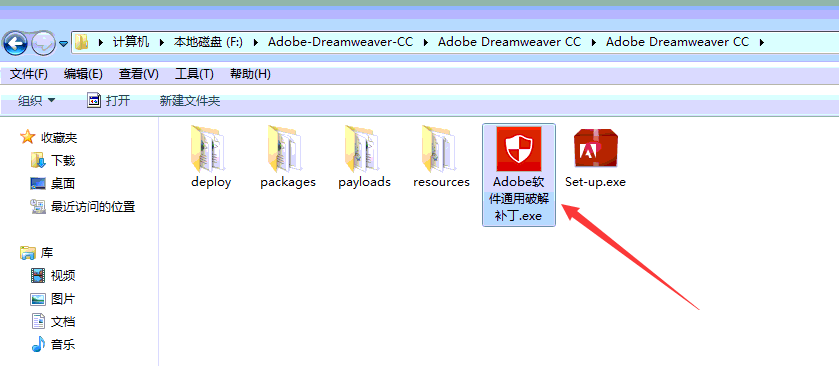The height and width of the screenshot is (366, 839).
Task: Select 音乐 library in navigation pane
Action: 63,345
